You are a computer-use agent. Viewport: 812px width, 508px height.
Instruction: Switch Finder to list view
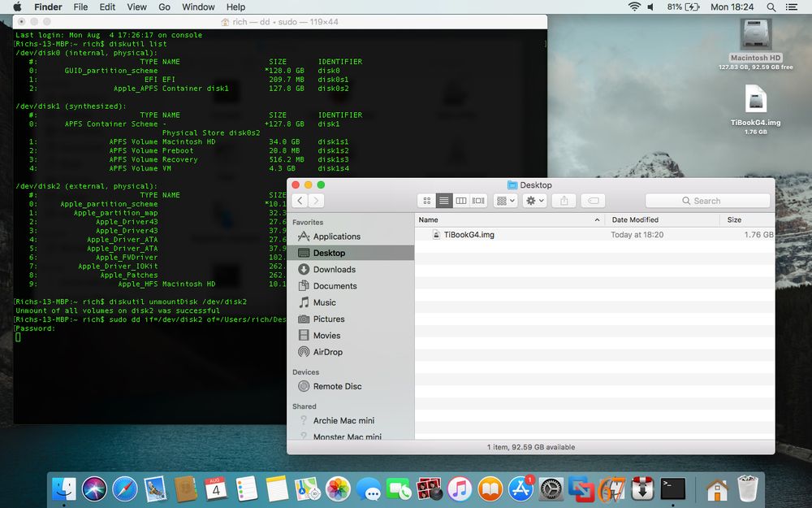click(444, 201)
